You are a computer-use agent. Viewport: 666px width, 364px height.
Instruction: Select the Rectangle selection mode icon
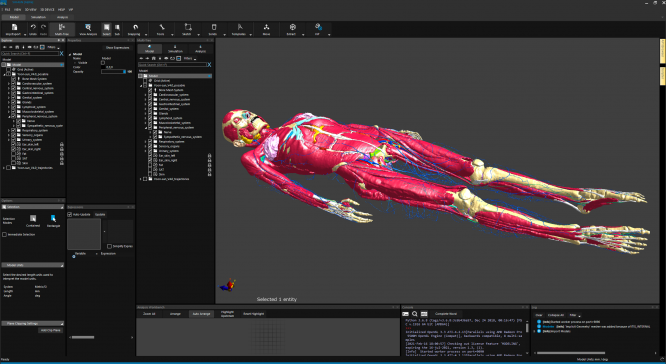pos(53,218)
